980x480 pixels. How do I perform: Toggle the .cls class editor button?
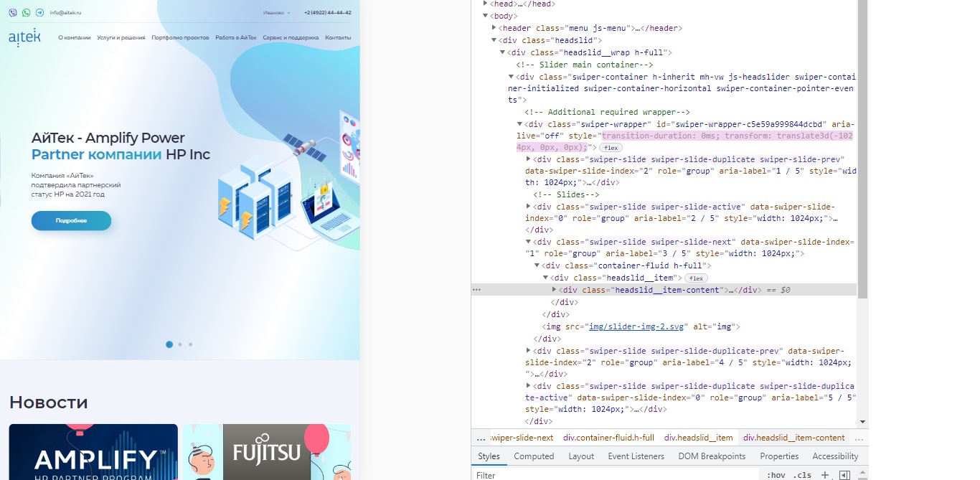[x=802, y=475]
